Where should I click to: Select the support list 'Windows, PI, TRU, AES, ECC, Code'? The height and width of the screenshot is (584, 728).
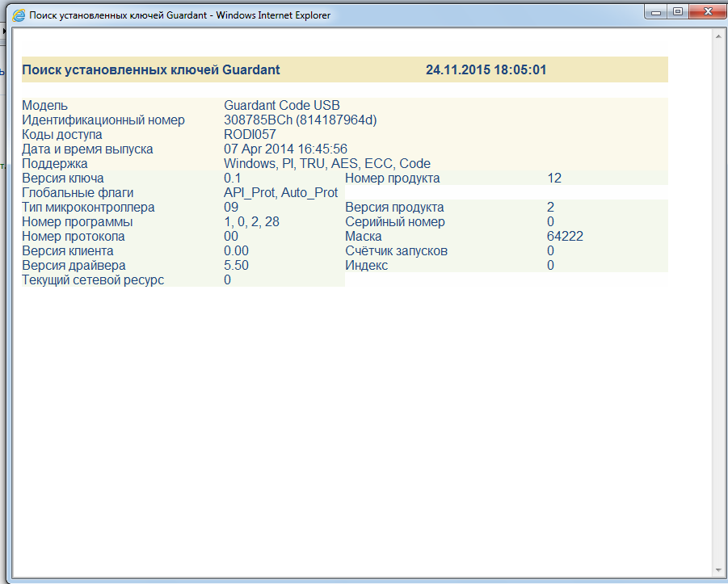tap(327, 164)
